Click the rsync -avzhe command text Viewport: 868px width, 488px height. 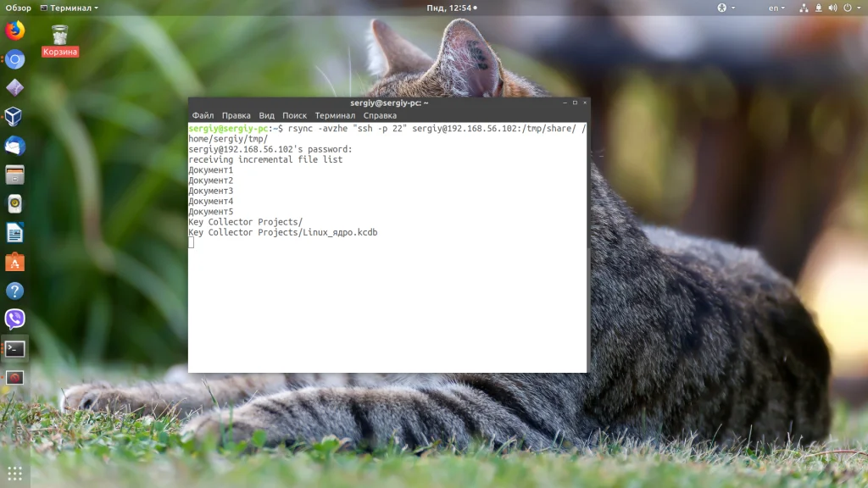(437, 129)
